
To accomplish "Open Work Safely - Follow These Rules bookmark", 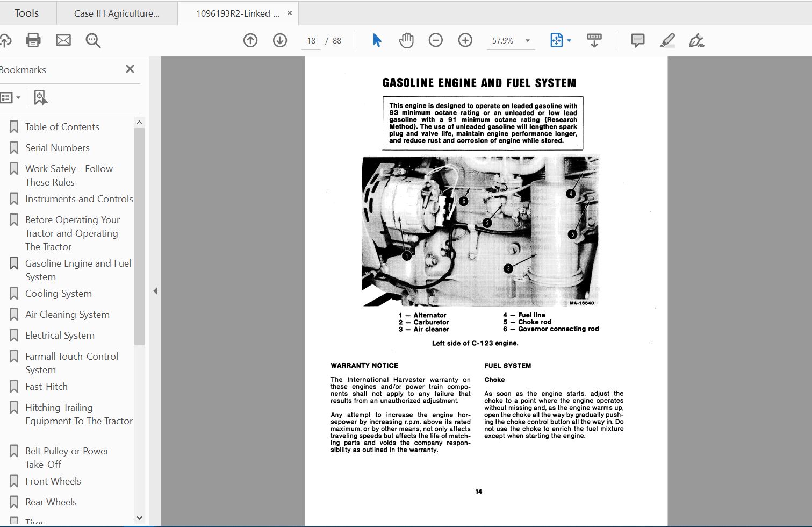I will [69, 175].
